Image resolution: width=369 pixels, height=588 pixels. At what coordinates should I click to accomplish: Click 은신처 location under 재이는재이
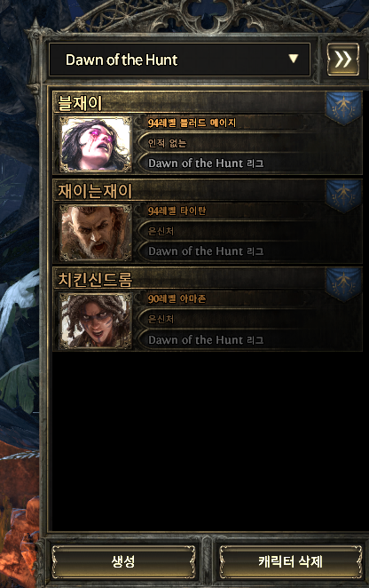(x=161, y=231)
